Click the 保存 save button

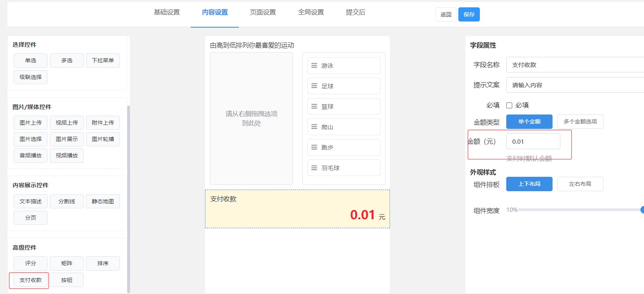(469, 14)
